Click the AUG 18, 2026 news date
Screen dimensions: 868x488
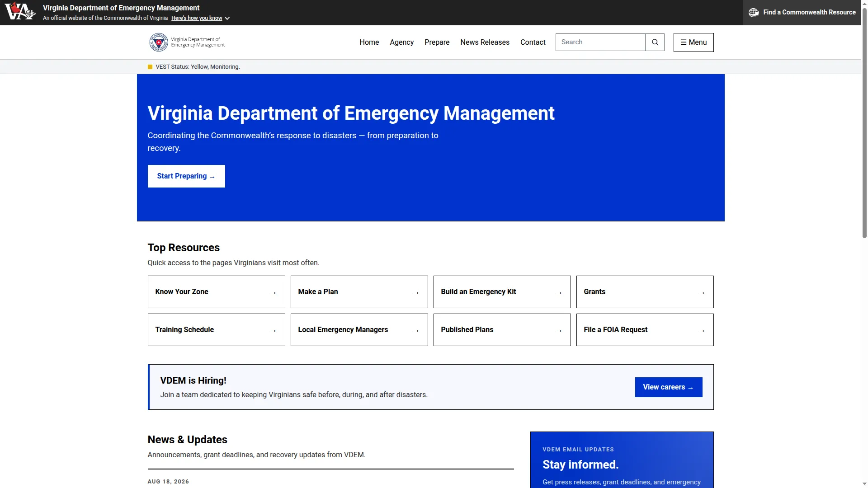[x=168, y=482]
